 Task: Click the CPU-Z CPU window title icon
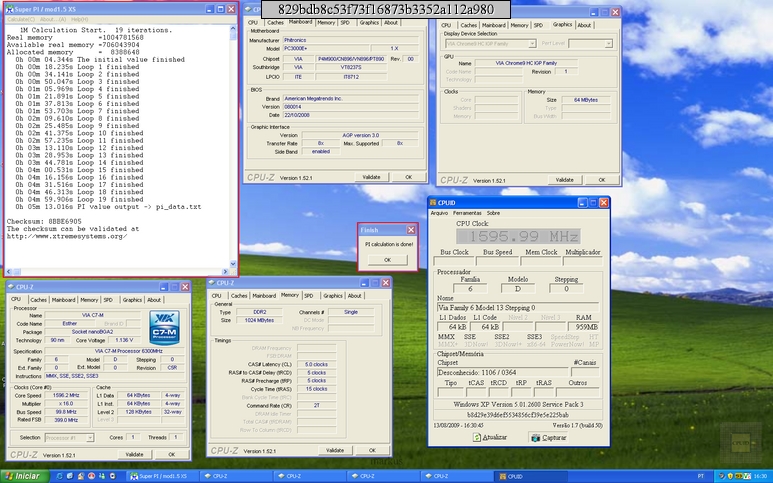pyautogui.click(x=11, y=287)
